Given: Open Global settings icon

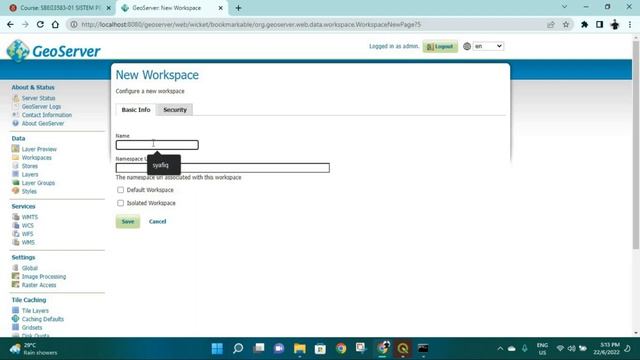Looking at the screenshot, I should point(16,268).
